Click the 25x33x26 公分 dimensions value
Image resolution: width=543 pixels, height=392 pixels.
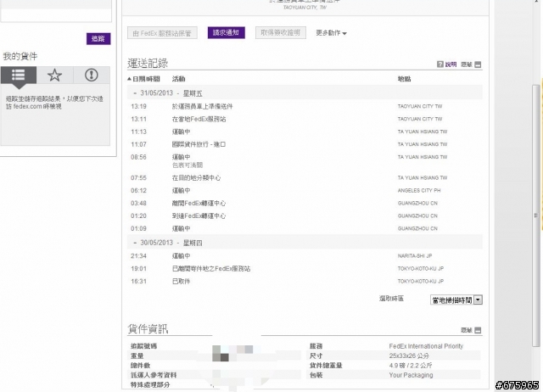pyautogui.click(x=409, y=356)
